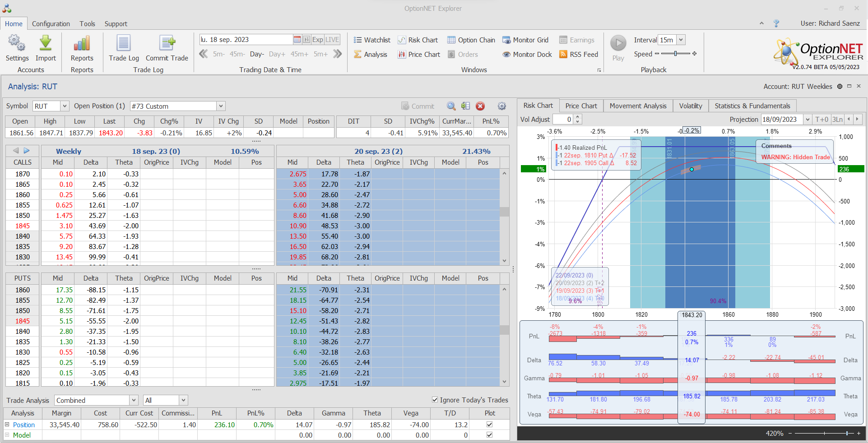Toggle Plot checkbox for Position row
The width and height of the screenshot is (868, 443).
point(489,425)
